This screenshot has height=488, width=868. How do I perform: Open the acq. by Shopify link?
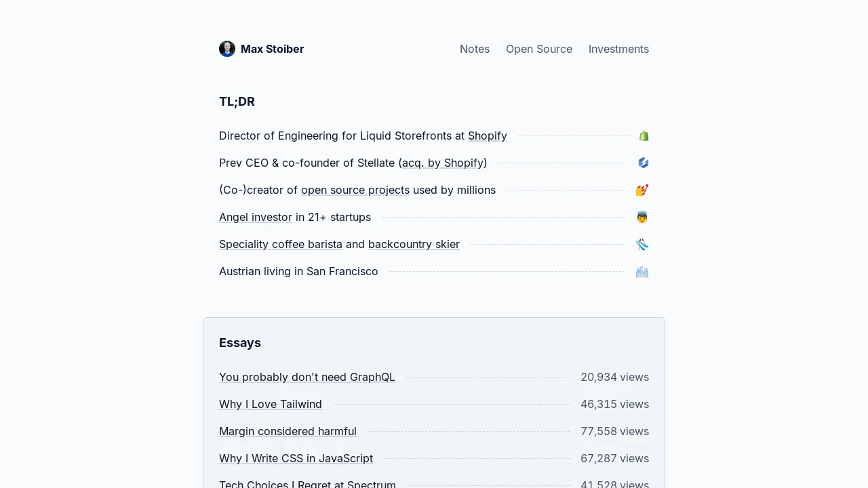[443, 163]
